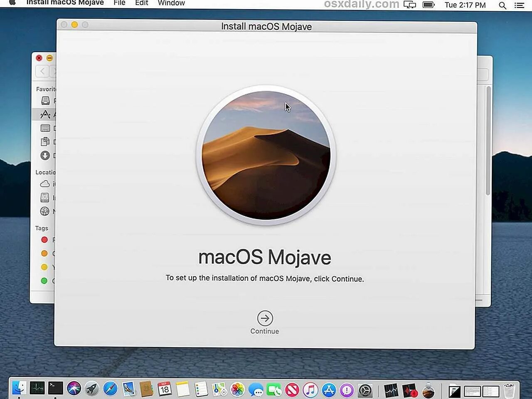Open the Install macOS Mojave application menu
This screenshot has height=399, width=532.
[65, 3]
